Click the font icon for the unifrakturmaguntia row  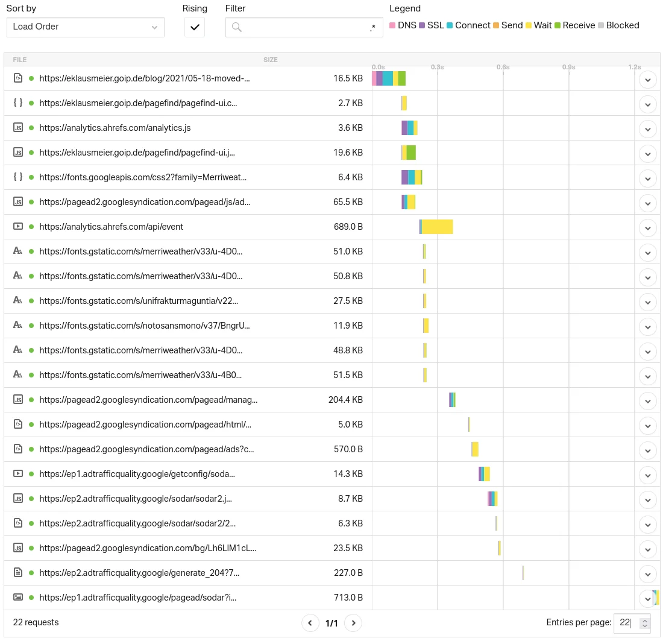(18, 300)
